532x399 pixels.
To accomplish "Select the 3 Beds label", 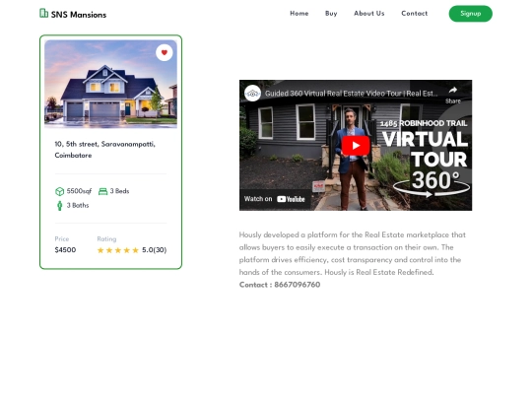I will click(x=119, y=191).
